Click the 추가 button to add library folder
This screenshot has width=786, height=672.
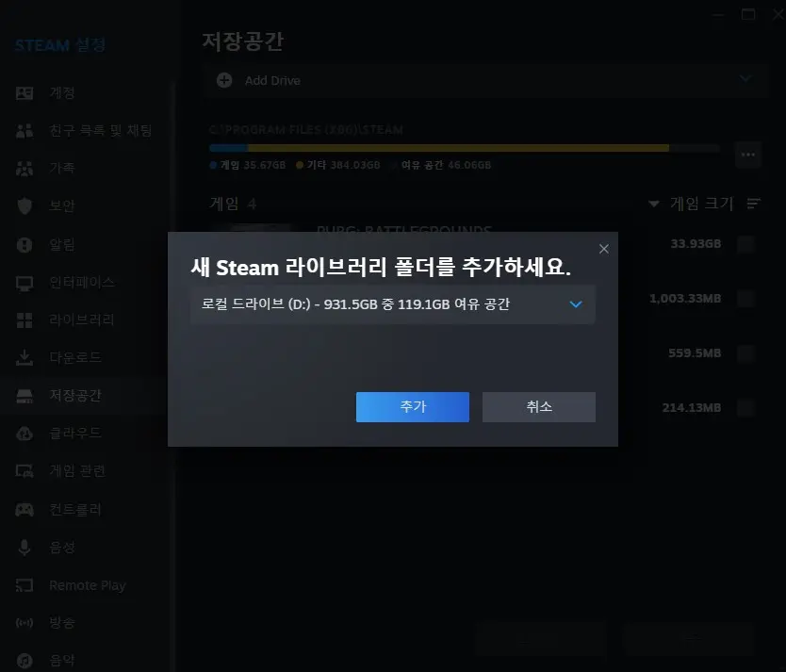[412, 406]
